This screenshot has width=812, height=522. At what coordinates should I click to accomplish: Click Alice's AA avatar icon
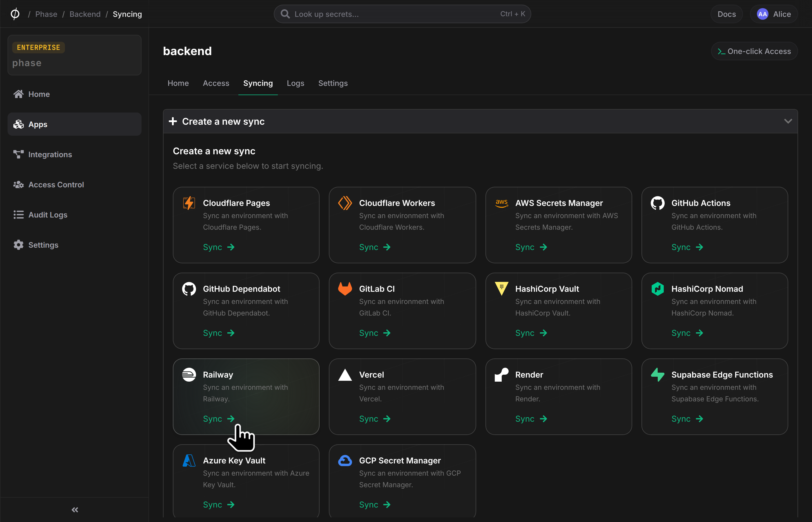pos(762,14)
